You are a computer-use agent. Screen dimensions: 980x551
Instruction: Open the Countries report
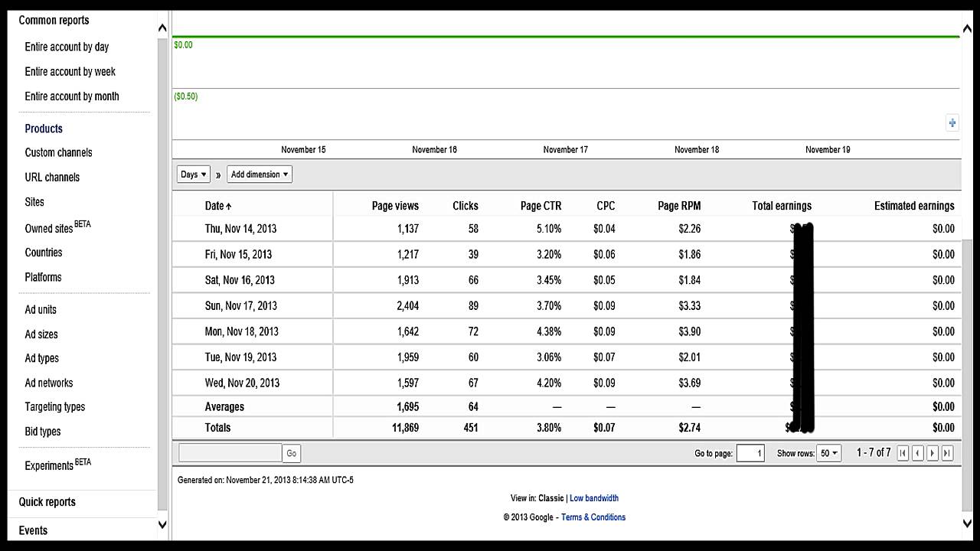coord(44,253)
